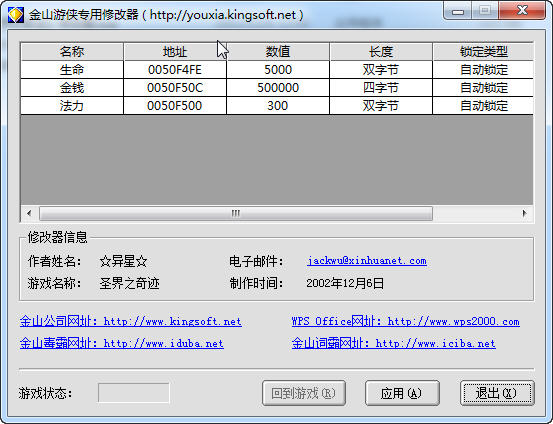
Task: Click author name ☆异星☆
Action: tap(123, 261)
